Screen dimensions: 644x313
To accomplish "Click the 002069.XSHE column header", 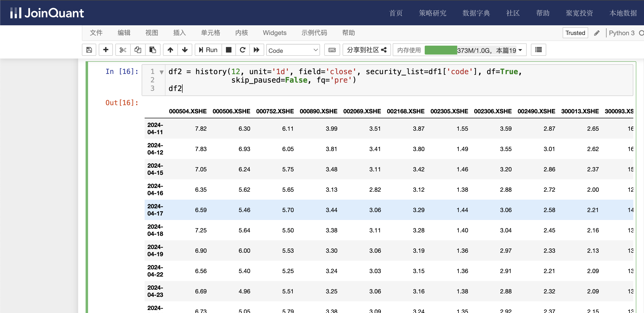I will [x=362, y=111].
